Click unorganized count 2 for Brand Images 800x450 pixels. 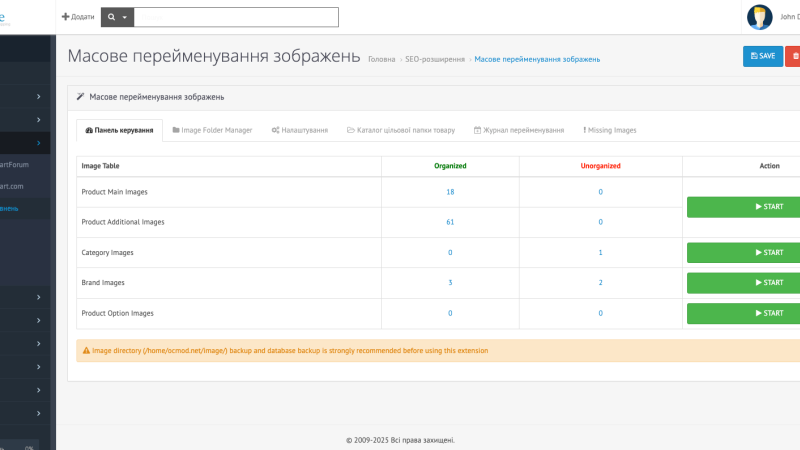pos(601,283)
